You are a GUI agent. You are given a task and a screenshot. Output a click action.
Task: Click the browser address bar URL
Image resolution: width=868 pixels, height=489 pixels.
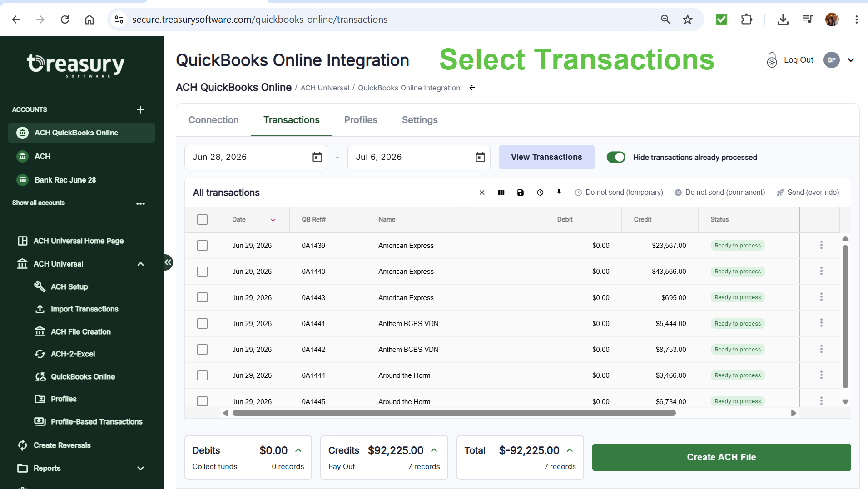pos(260,20)
